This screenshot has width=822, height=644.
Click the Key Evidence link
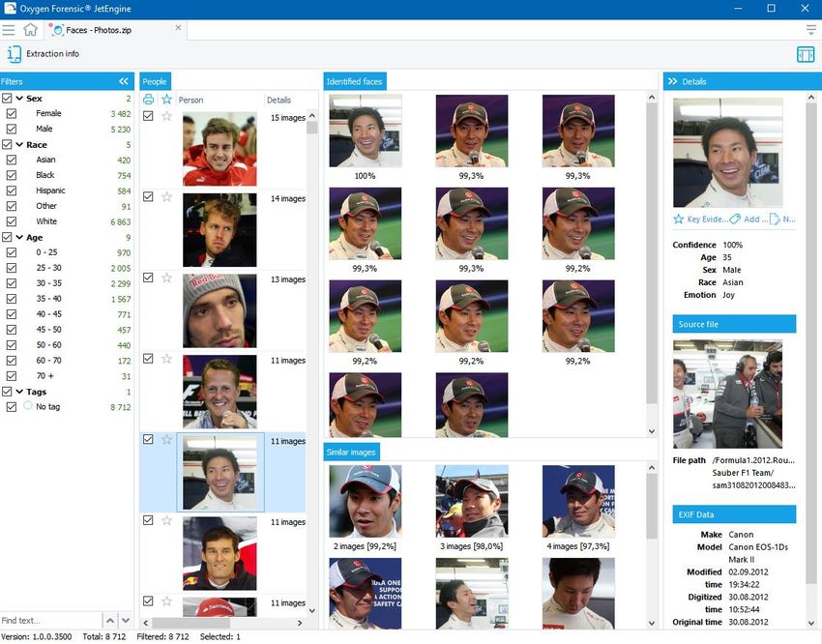[707, 220]
